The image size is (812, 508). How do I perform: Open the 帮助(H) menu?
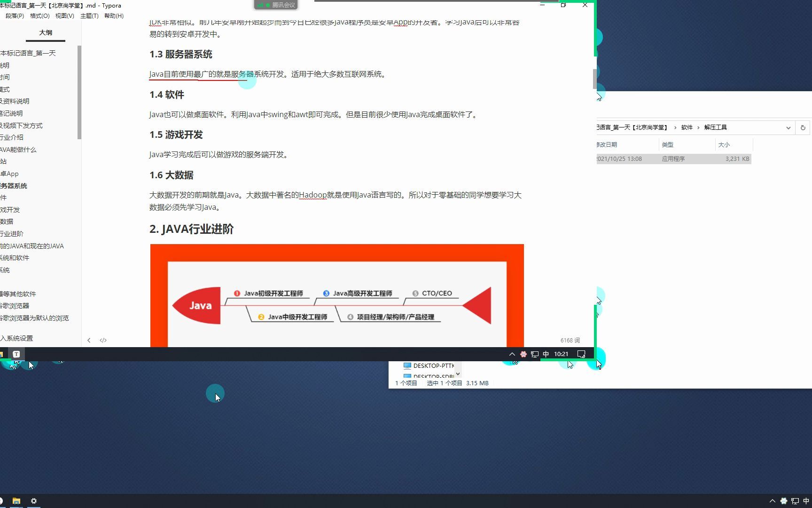click(114, 16)
